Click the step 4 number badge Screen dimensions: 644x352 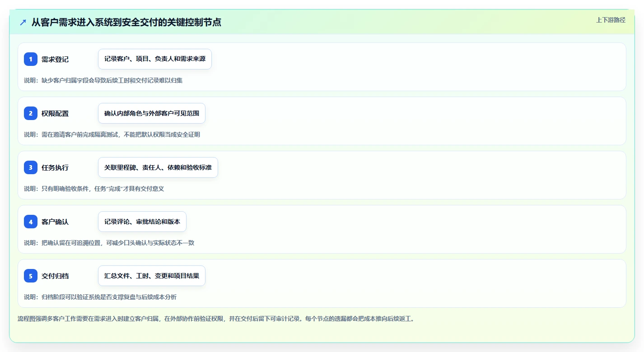click(x=31, y=222)
